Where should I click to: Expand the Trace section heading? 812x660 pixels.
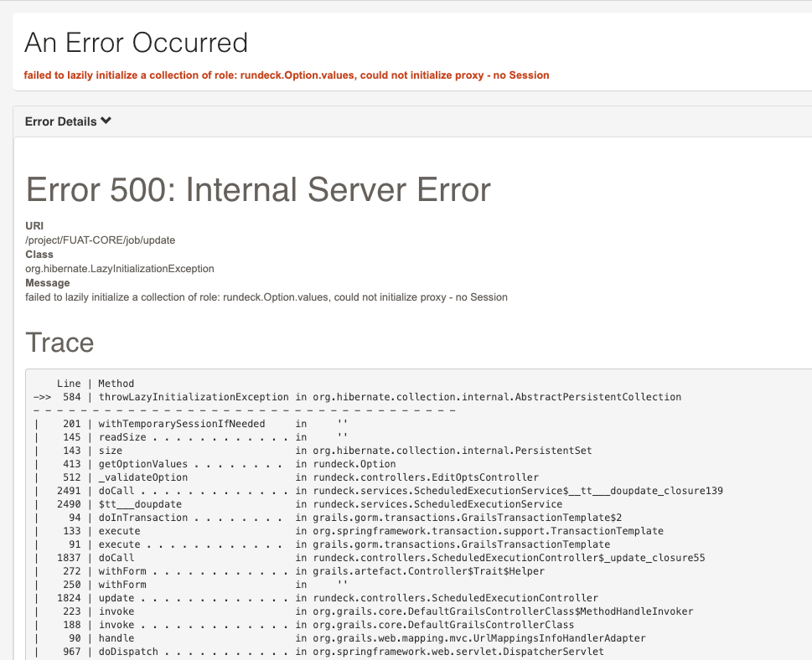(x=59, y=342)
